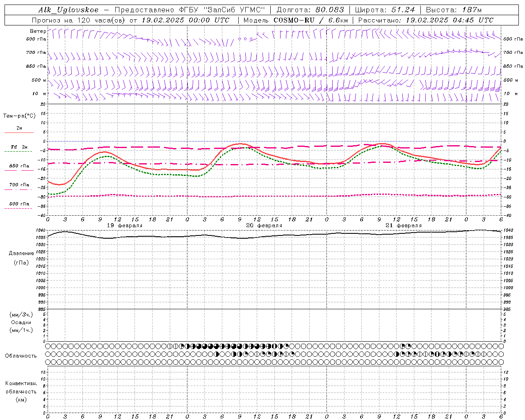Click the '20 февраля' date label
This screenshot has height=420, width=525.
pyautogui.click(x=264, y=226)
